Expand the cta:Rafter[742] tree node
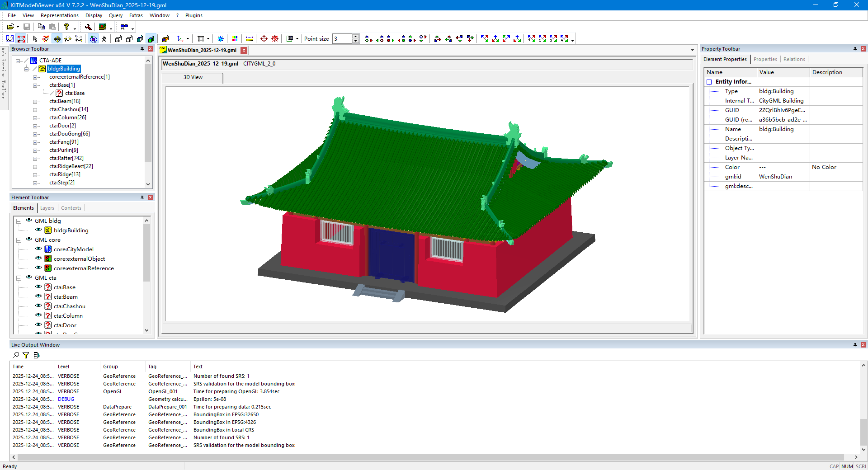 coord(35,159)
